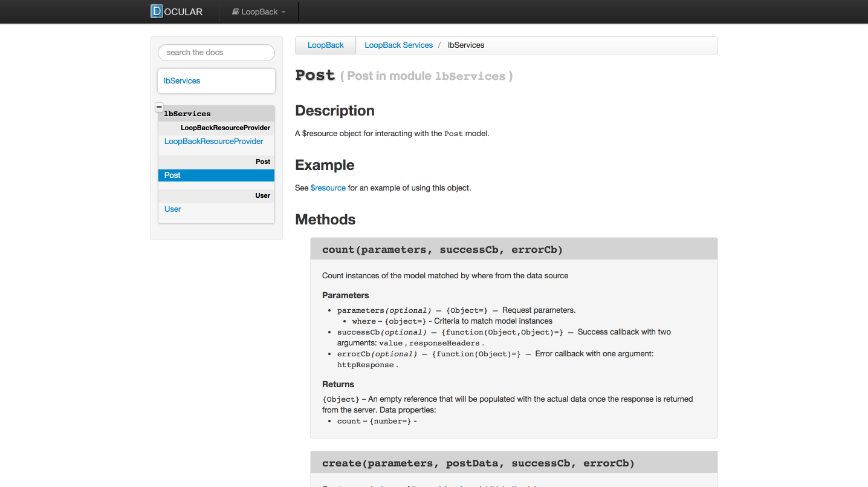Screen dimensions: 868x487
Task: Open the LoopBackResourceProvider sidebar link
Action: point(214,142)
